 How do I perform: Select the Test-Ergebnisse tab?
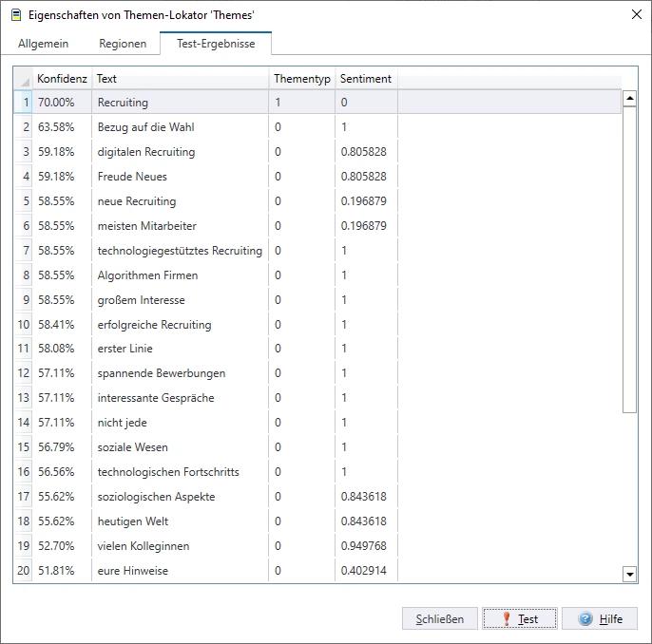point(216,44)
